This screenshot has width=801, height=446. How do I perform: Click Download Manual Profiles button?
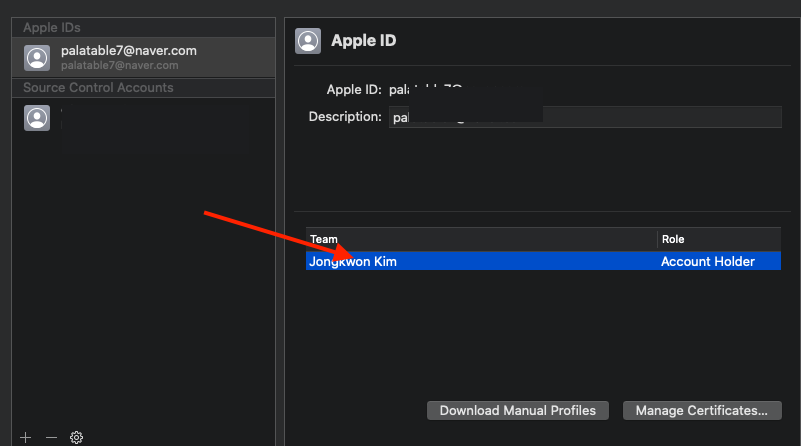click(517, 410)
